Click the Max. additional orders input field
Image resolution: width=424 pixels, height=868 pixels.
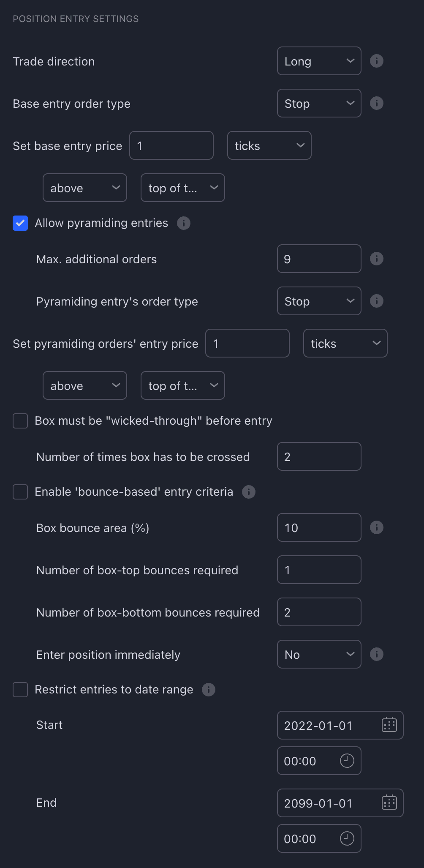point(319,259)
